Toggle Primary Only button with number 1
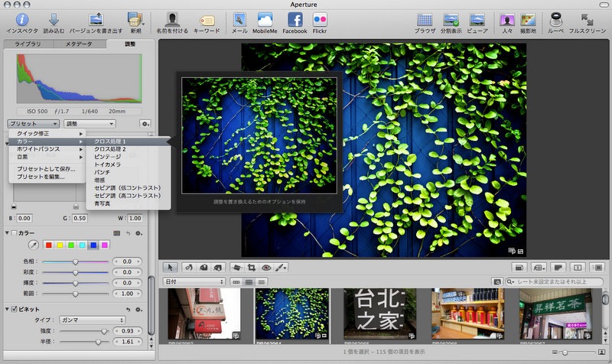The width and height of the screenshot is (612, 364). pos(578,267)
